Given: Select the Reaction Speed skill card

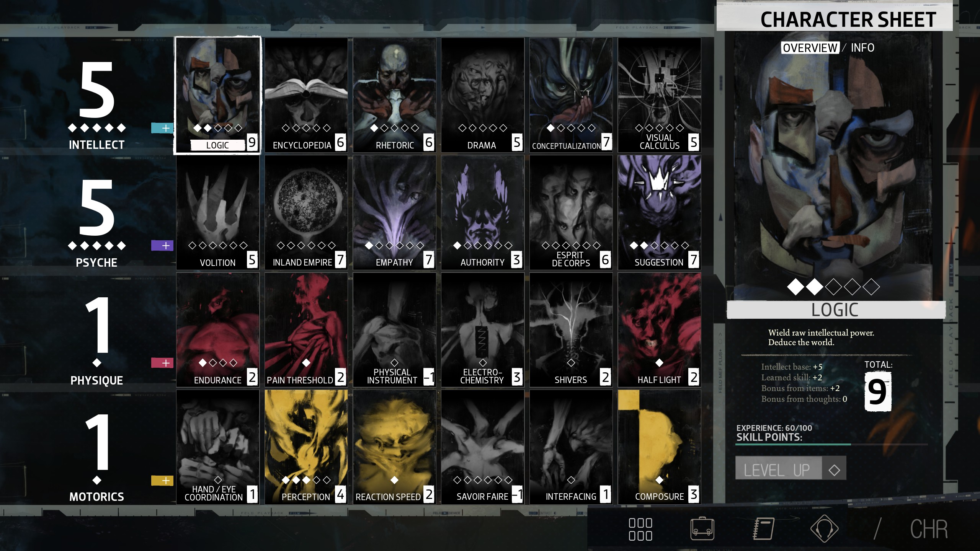Looking at the screenshot, I should [x=394, y=447].
